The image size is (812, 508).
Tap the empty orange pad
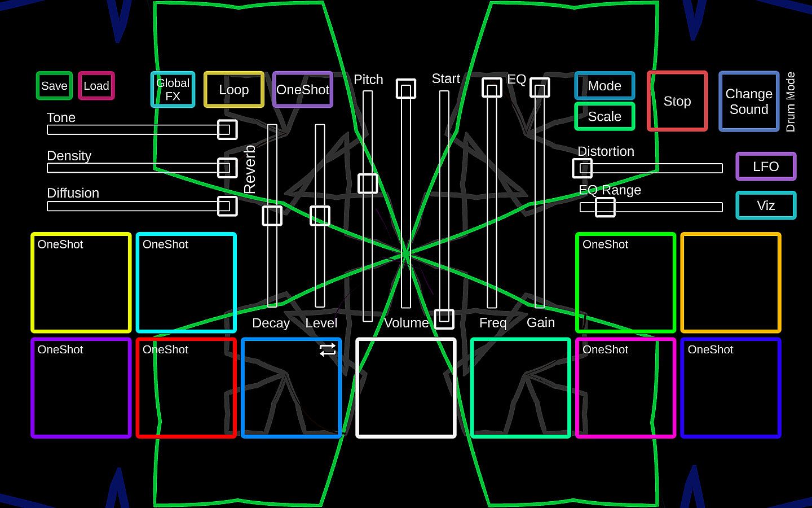(731, 283)
